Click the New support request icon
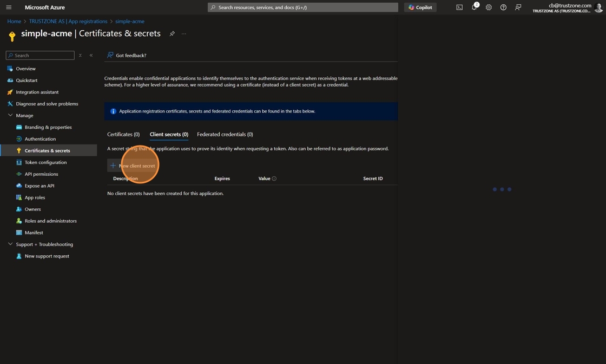Image resolution: width=606 pixels, height=364 pixels. click(19, 256)
